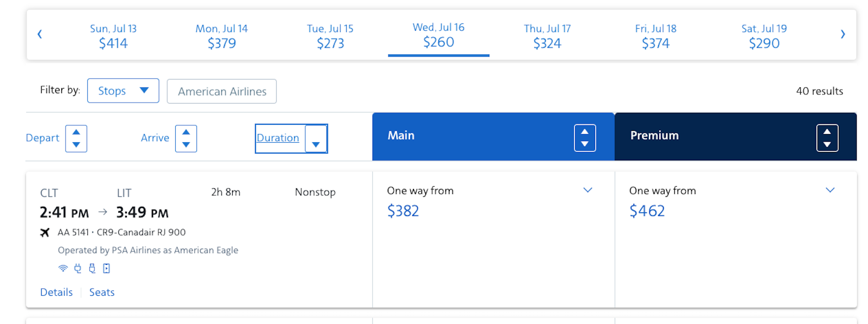
Task: Go to next dates with right arrow
Action: 843,34
